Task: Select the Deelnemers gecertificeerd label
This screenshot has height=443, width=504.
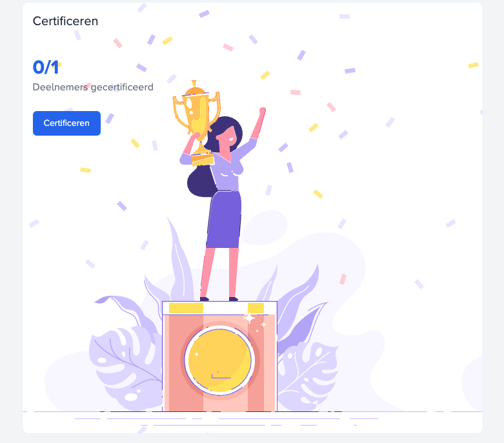Action: [x=93, y=87]
